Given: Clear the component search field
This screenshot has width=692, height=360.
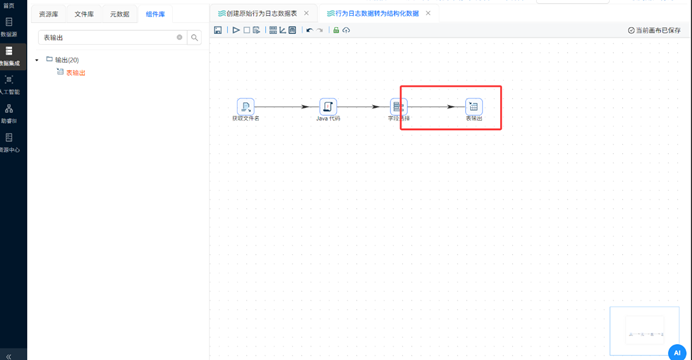Looking at the screenshot, I should click(x=180, y=38).
